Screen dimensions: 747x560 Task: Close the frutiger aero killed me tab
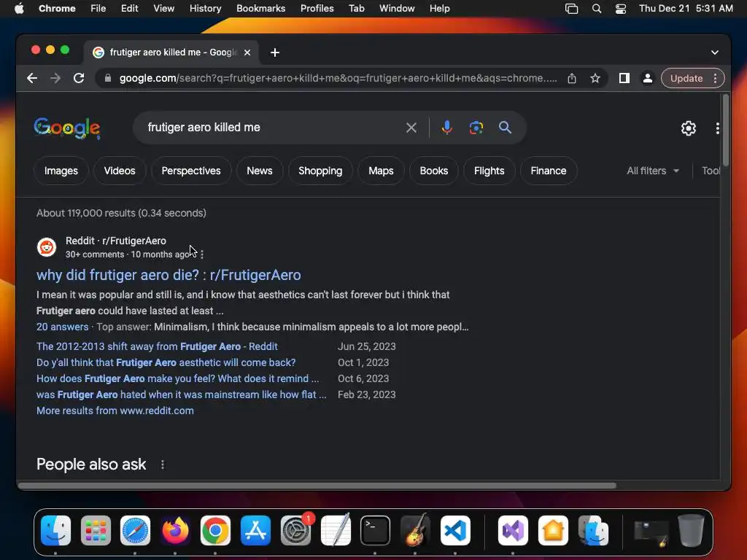(x=247, y=52)
